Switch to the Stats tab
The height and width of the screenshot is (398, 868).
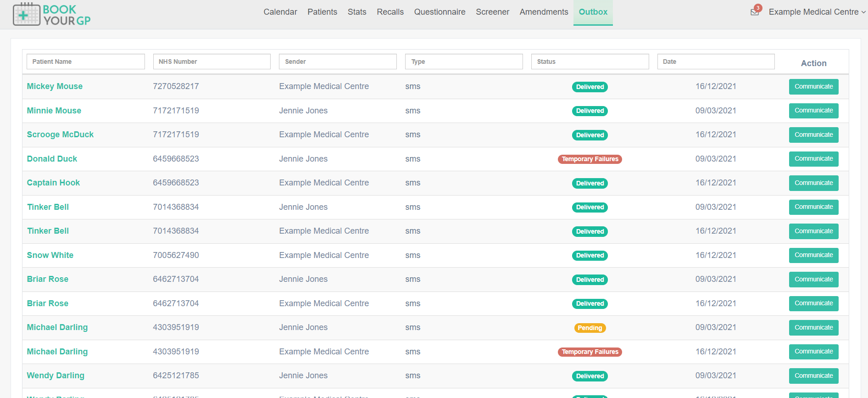[357, 12]
